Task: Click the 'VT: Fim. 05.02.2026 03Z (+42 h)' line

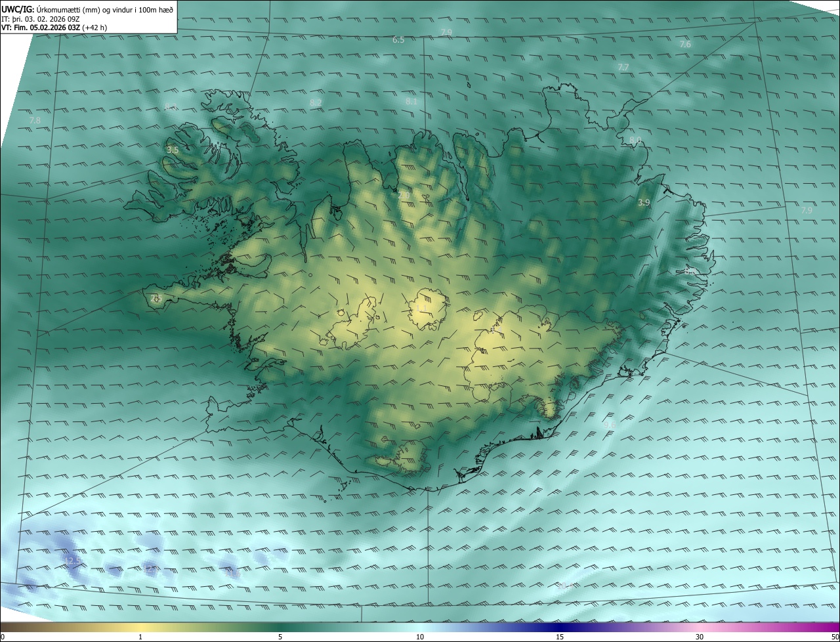Action: 54,28
